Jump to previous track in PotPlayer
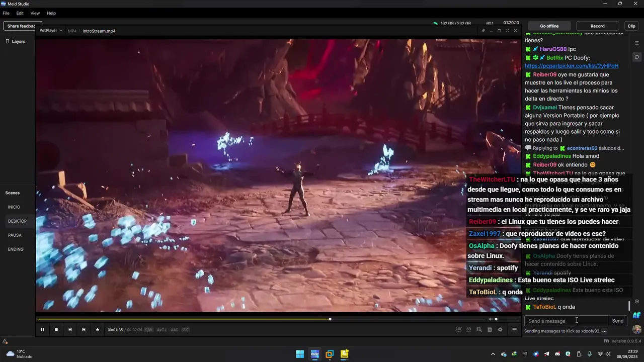644x362 pixels. click(70, 329)
